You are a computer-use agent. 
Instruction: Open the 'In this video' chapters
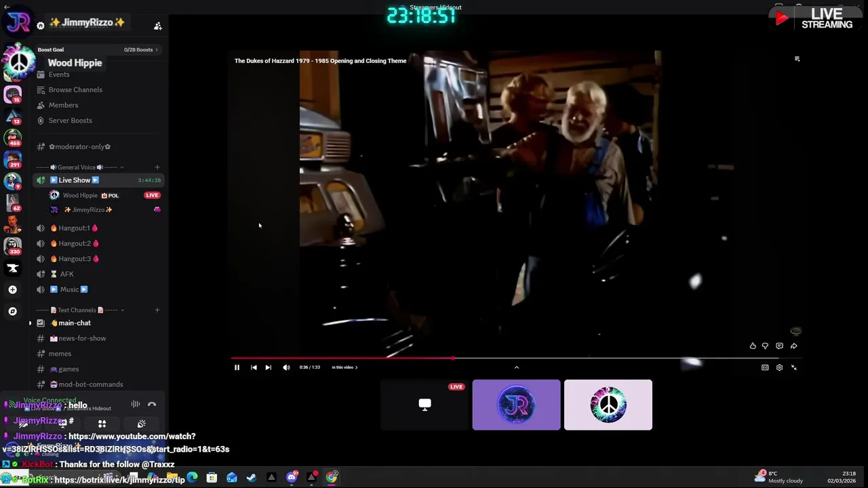[x=344, y=367]
